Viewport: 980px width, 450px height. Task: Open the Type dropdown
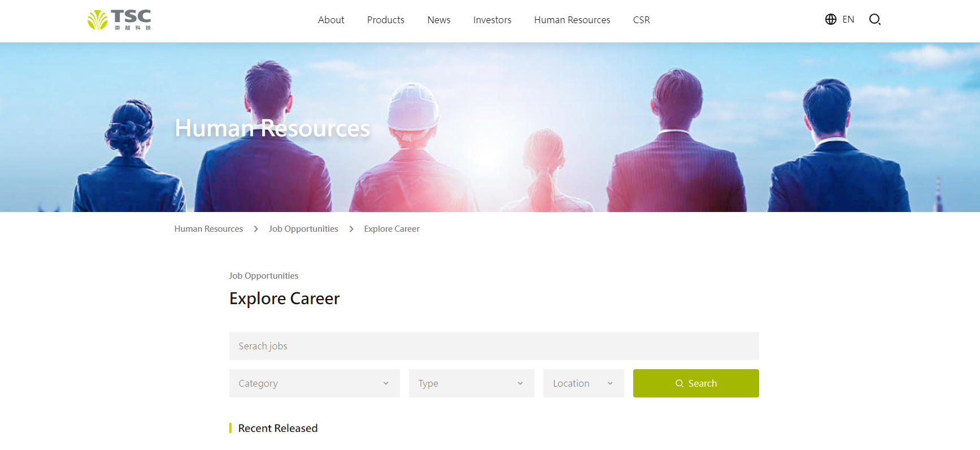tap(471, 383)
